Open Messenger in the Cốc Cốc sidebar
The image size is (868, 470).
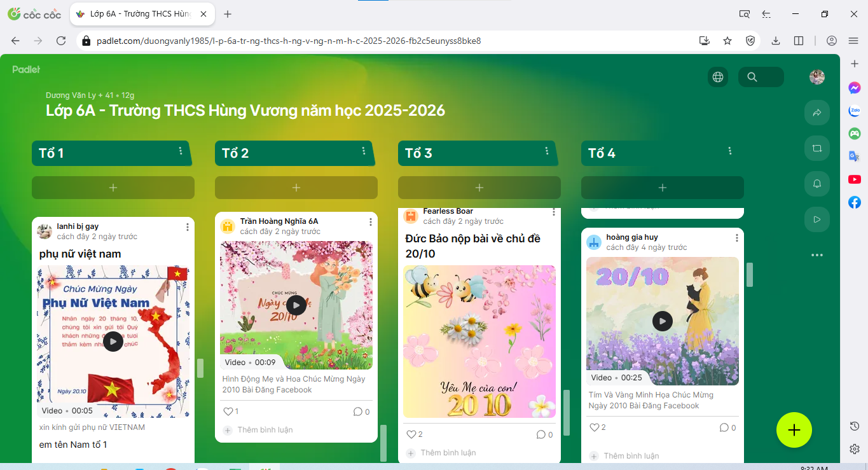tap(855, 88)
